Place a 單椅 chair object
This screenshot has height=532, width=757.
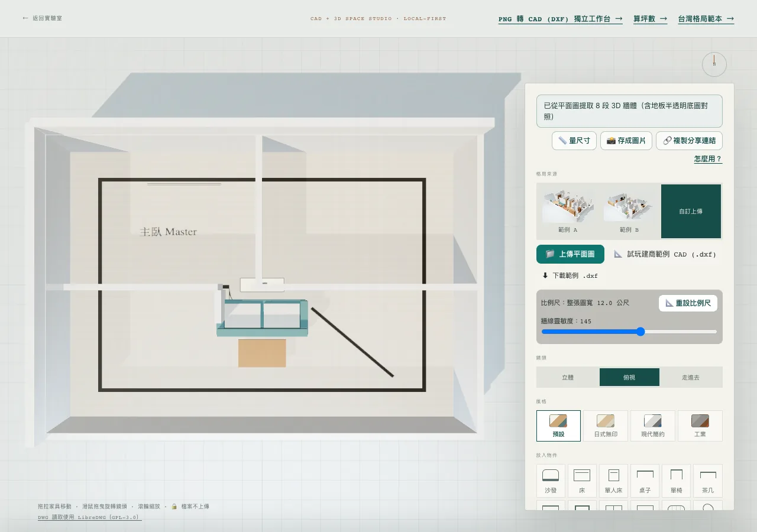click(677, 481)
